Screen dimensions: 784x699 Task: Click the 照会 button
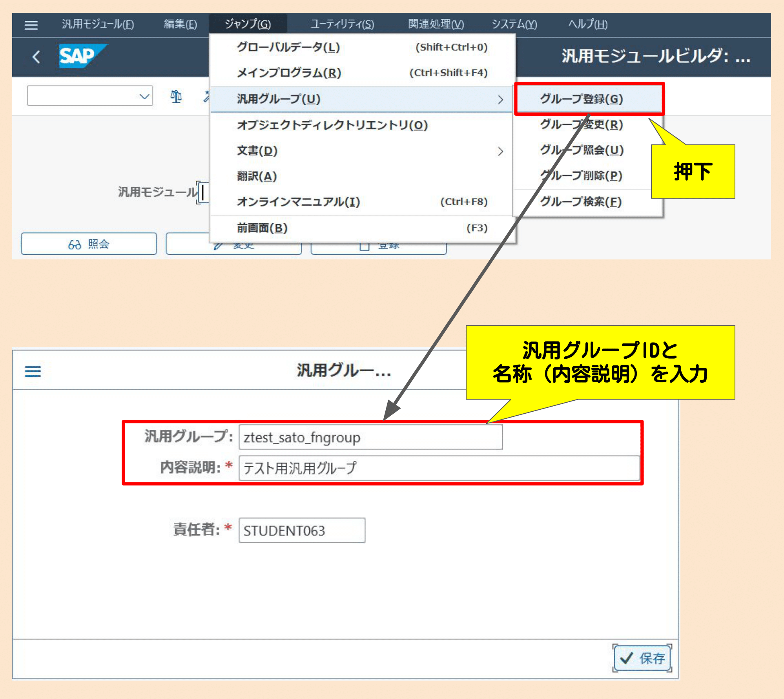pyautogui.click(x=88, y=244)
